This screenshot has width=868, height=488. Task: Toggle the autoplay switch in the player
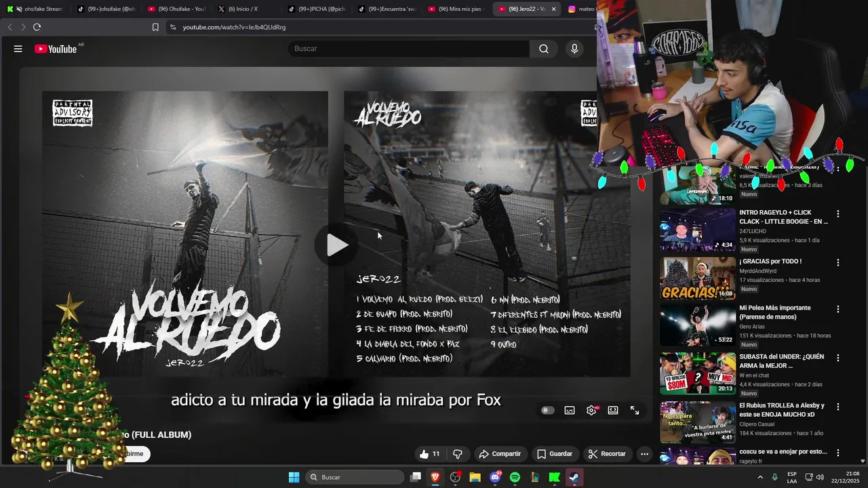click(x=548, y=410)
